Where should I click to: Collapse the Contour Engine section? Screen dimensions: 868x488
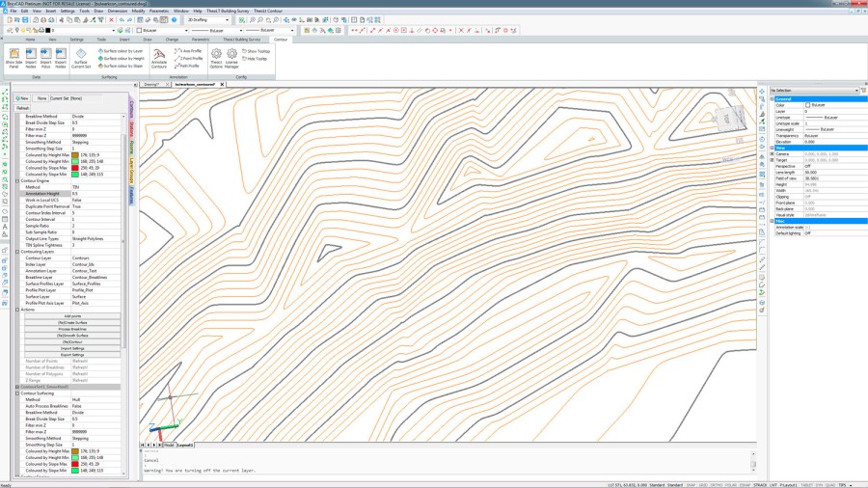pos(17,181)
